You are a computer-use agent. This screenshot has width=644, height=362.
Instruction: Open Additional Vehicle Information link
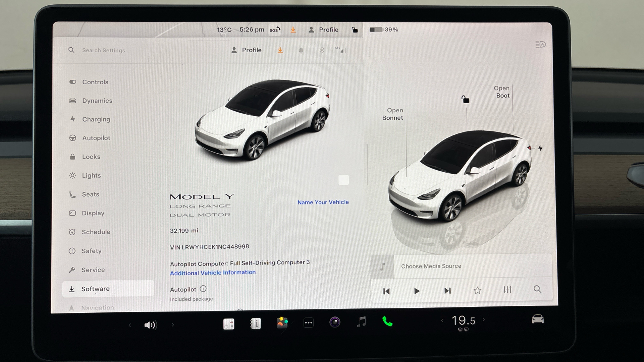pos(213,273)
